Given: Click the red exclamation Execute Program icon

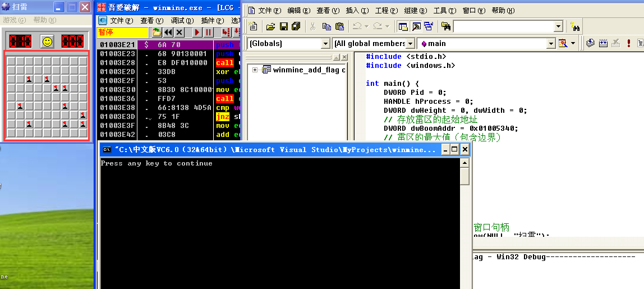Looking at the screenshot, I should (x=628, y=43).
